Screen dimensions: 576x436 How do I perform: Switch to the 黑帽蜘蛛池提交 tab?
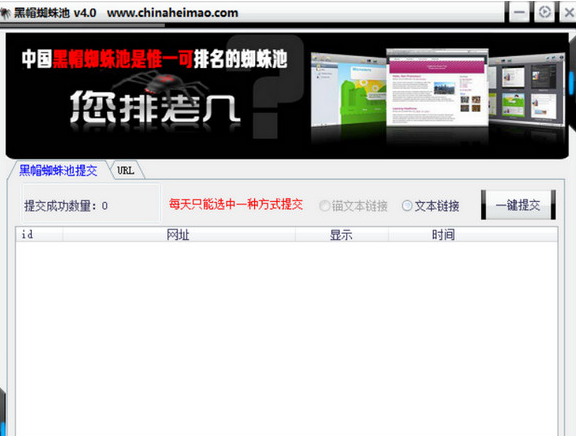pyautogui.click(x=58, y=170)
